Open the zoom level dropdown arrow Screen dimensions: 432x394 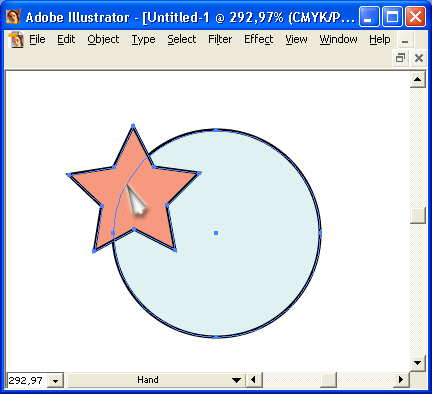pyautogui.click(x=56, y=380)
